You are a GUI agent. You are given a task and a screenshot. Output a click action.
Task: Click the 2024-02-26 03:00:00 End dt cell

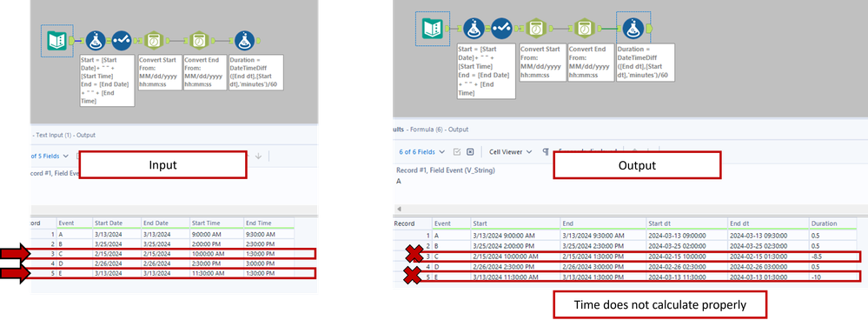(x=768, y=266)
